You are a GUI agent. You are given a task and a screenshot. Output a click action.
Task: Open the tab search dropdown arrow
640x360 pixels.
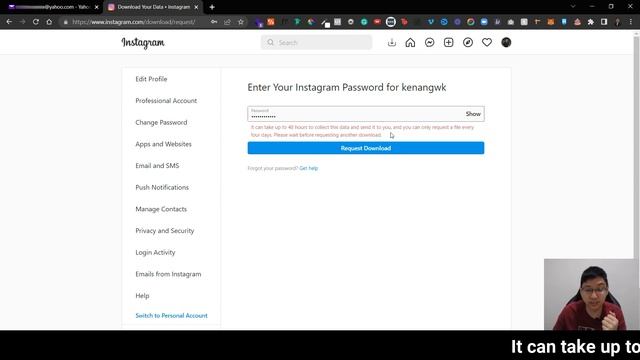click(x=573, y=7)
